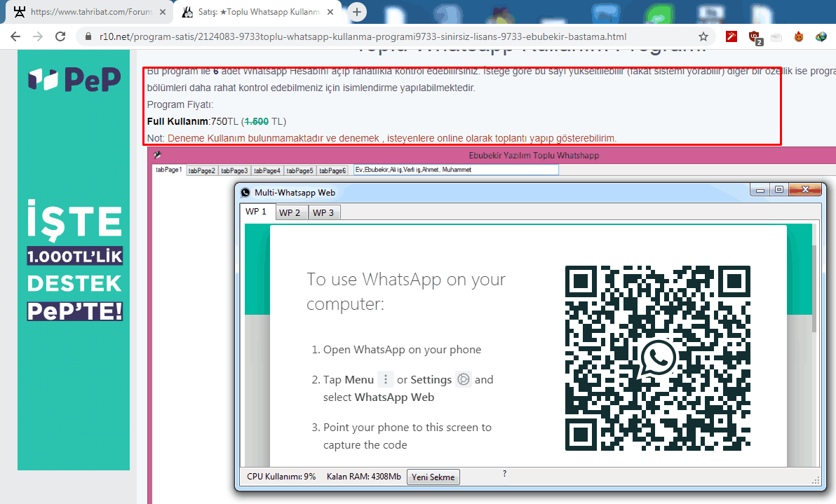This screenshot has width=836, height=504.
Task: Select the WP 2 tab
Action: (x=289, y=212)
